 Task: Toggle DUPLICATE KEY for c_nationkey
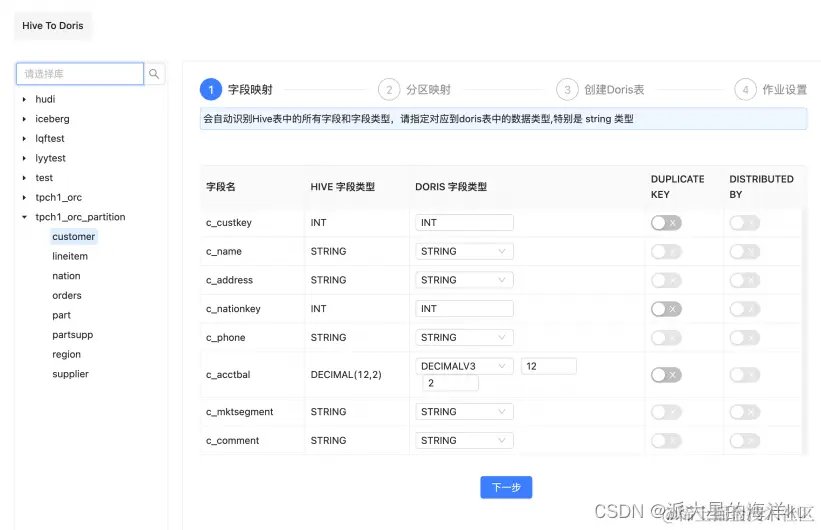tap(666, 309)
